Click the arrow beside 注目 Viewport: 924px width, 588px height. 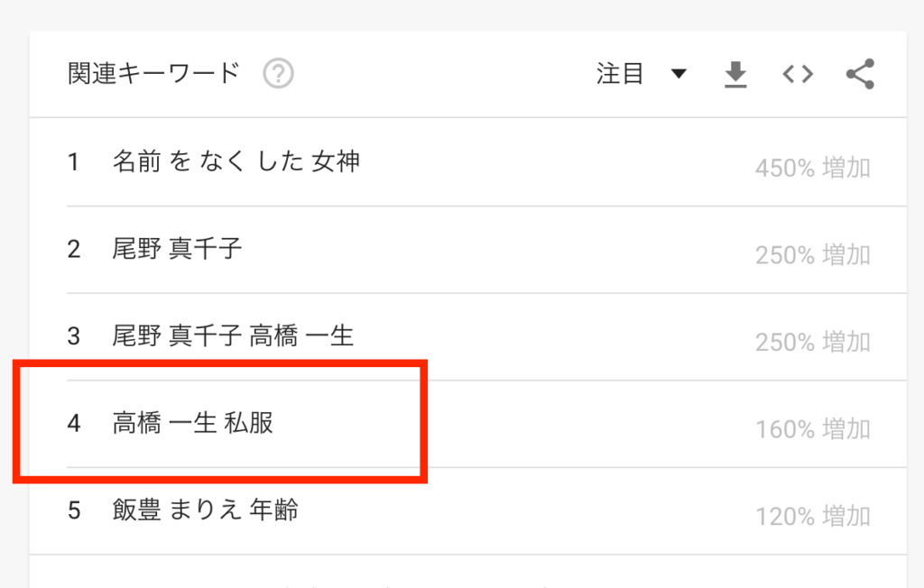(x=679, y=74)
